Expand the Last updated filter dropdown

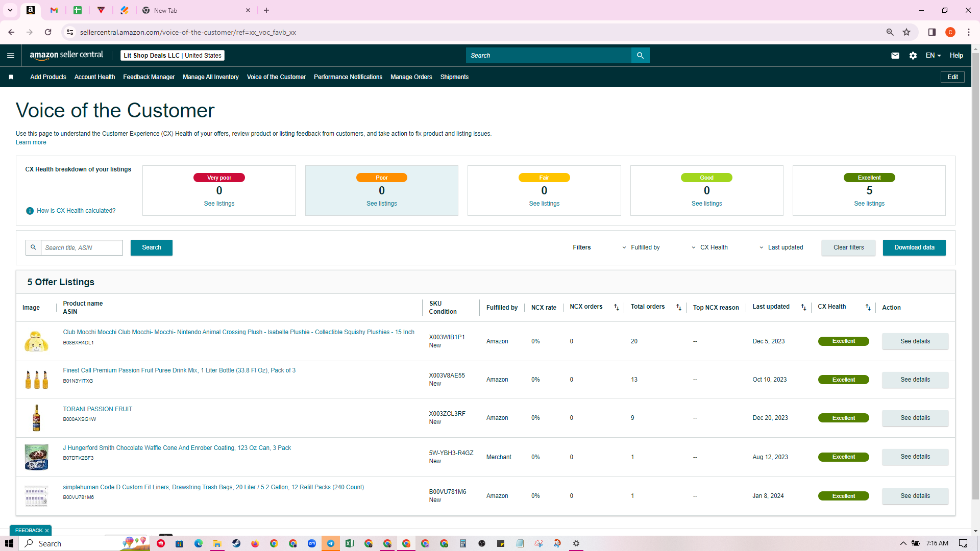[x=781, y=247]
